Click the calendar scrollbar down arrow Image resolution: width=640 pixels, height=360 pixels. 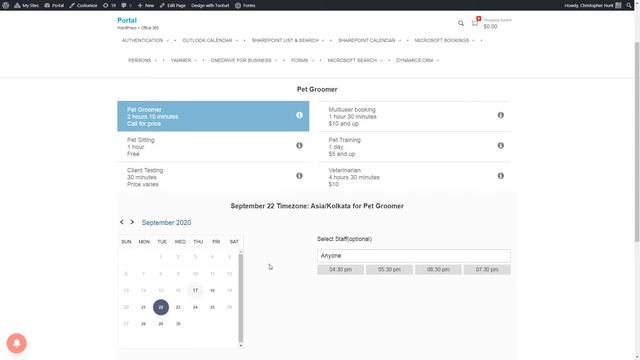point(241,346)
